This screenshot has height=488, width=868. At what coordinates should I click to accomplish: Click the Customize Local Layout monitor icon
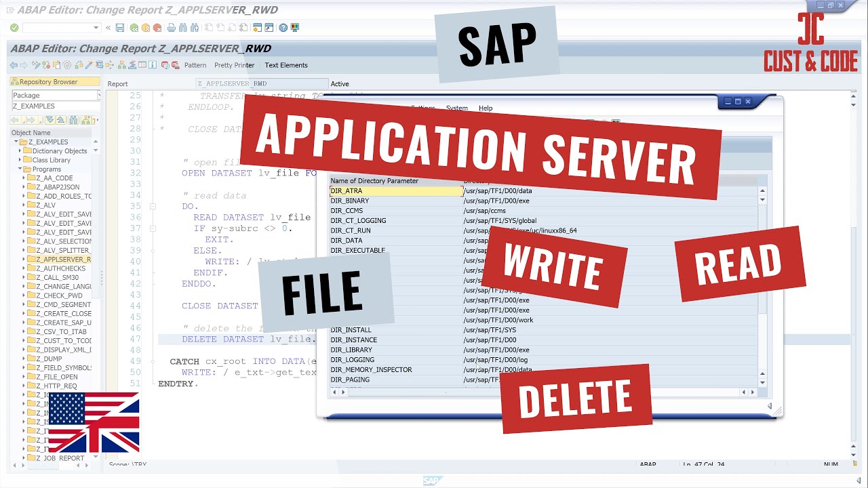(295, 28)
